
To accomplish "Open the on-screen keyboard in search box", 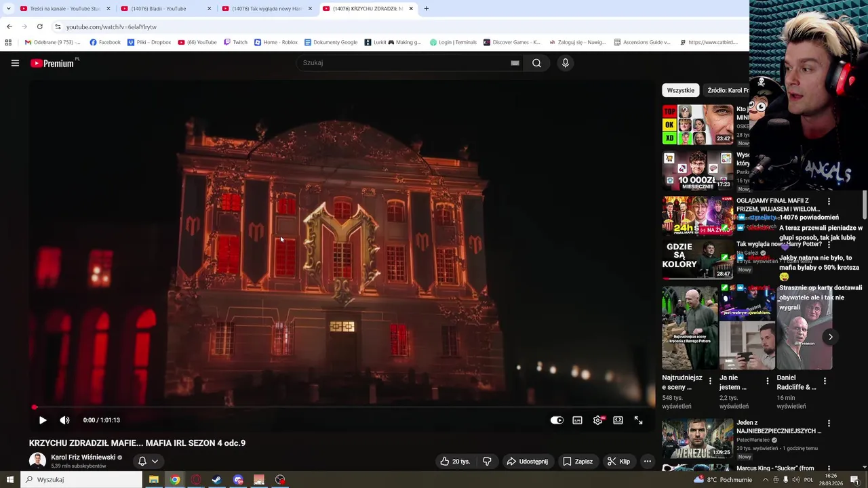I will pyautogui.click(x=515, y=63).
